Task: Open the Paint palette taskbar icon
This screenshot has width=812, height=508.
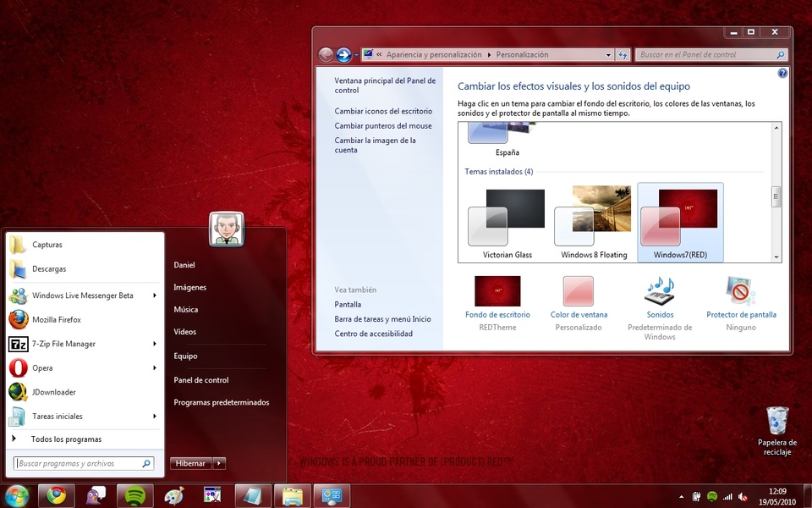Action: click(x=173, y=495)
